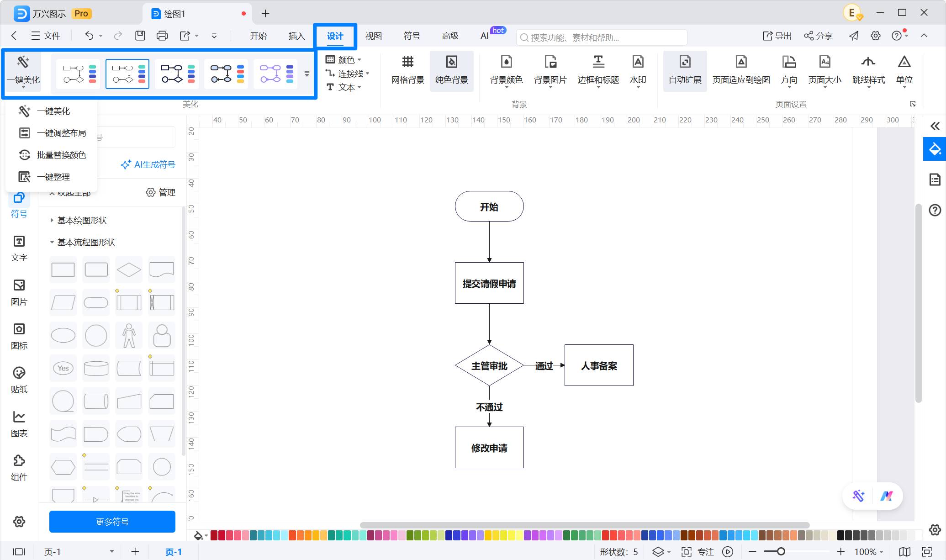946x560 pixels.
Task: Click the 单位 unit icon
Action: pyautogui.click(x=904, y=71)
